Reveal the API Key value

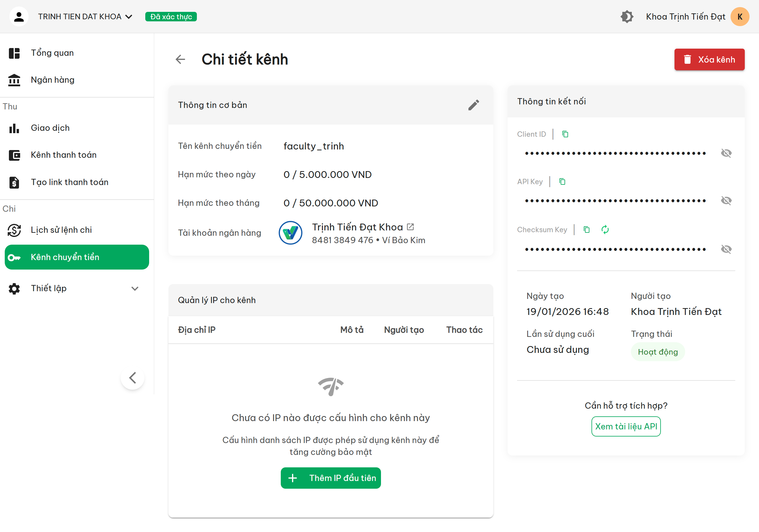727,200
